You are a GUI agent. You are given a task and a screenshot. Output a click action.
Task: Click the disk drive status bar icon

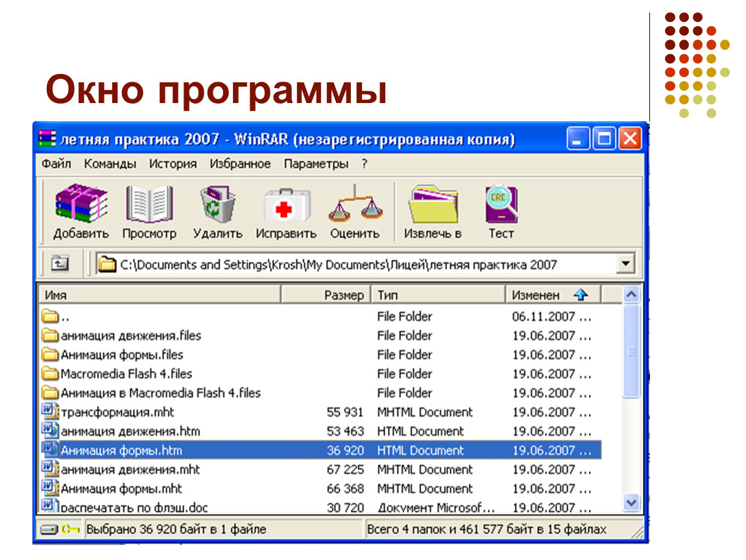click(x=49, y=529)
